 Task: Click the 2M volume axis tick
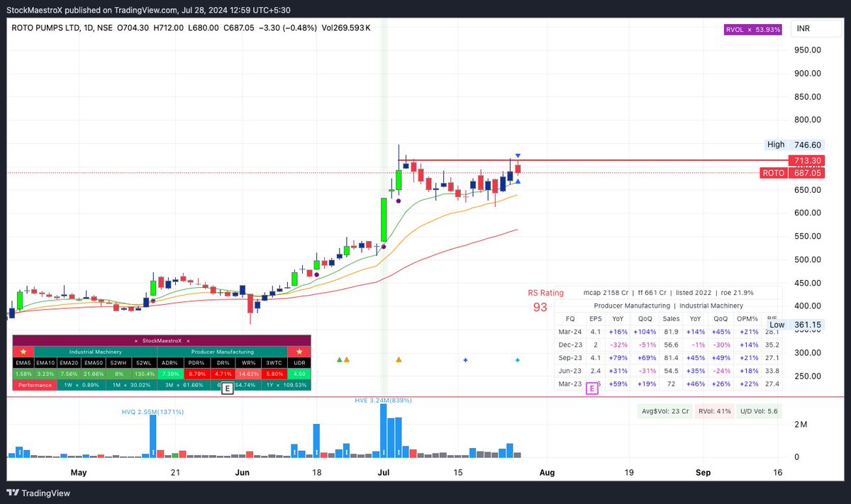tap(800, 424)
